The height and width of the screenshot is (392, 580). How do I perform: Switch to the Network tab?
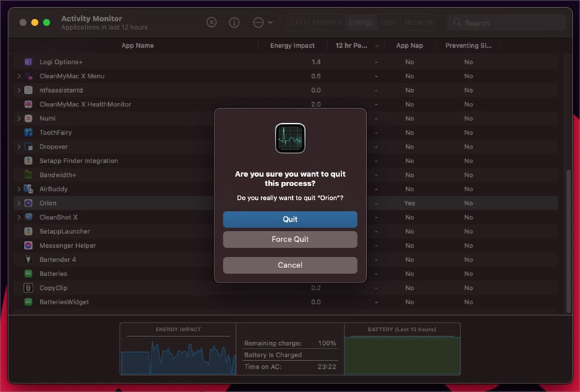pos(418,22)
